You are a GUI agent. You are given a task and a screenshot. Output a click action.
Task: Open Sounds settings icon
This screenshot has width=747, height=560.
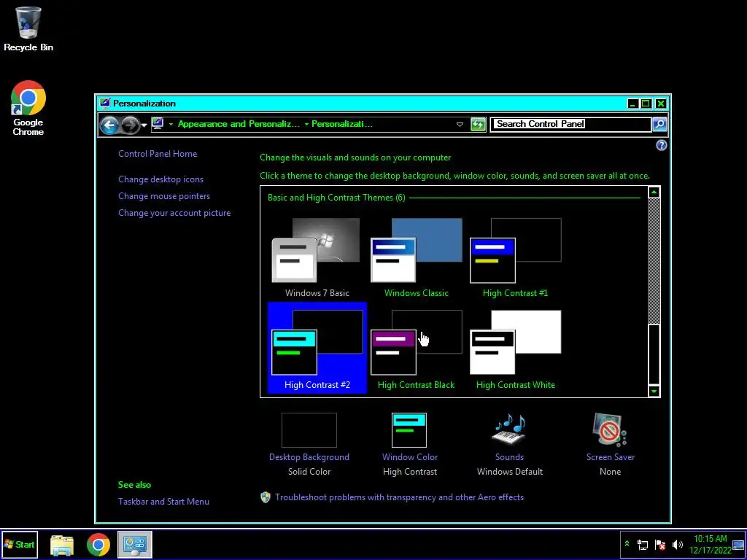tap(509, 430)
